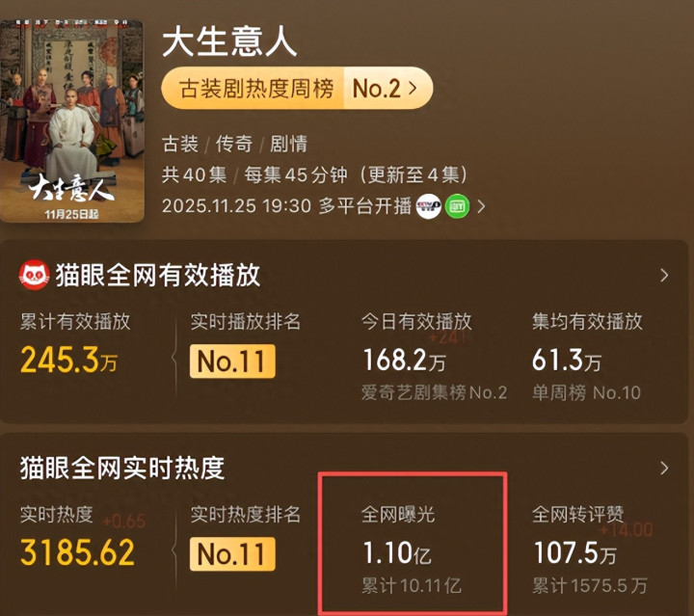Select the 今日有效播放 168.2万 stat
The width and height of the screenshot is (694, 616).
point(404,360)
